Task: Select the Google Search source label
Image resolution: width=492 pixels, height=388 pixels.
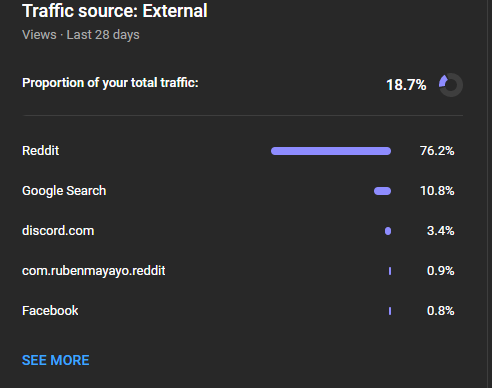Action: [64, 191]
